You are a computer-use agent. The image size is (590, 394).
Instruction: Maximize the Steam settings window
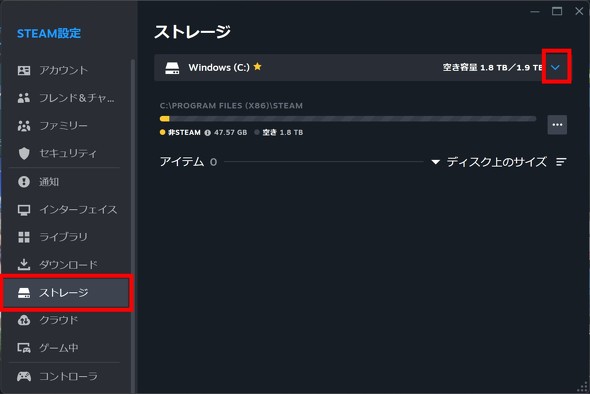(x=557, y=11)
